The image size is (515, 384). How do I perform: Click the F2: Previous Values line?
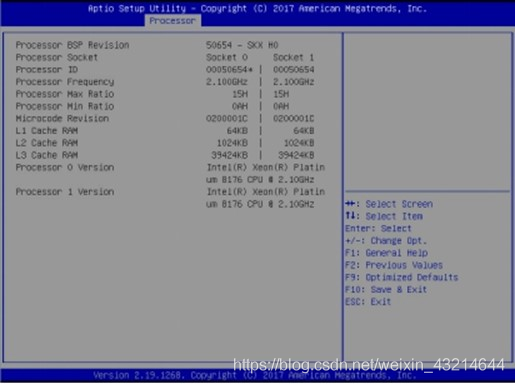[394, 265]
